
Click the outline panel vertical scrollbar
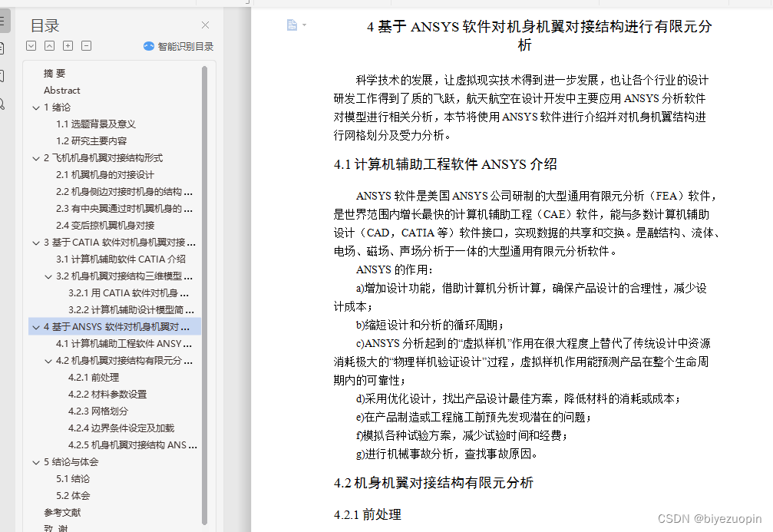click(x=204, y=292)
